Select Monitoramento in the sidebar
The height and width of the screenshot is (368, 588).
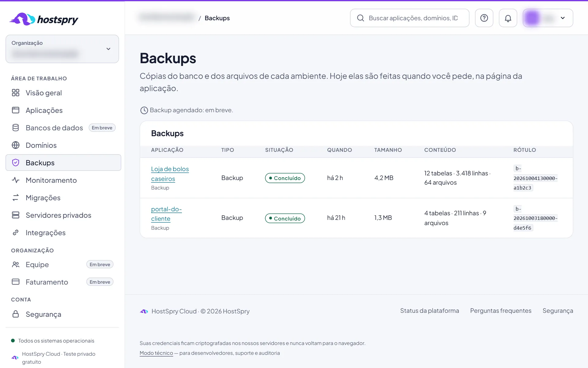[x=63, y=180]
